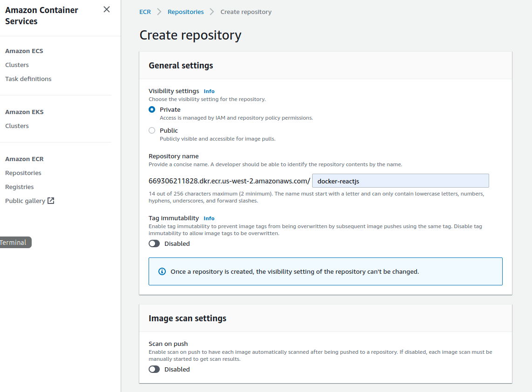Click the breadcrumb chevron after ECR
Viewport: 532px width, 392px height.
pyautogui.click(x=159, y=12)
